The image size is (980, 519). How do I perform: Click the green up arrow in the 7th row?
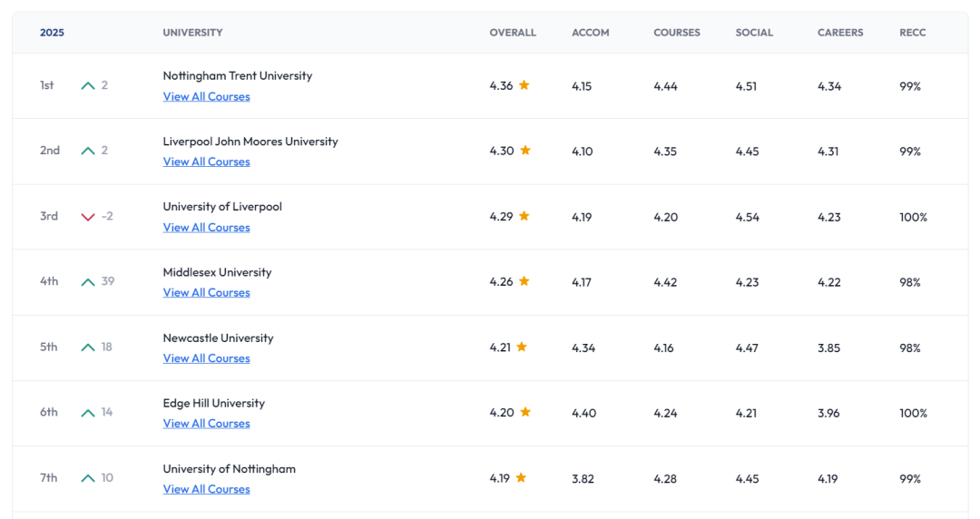[88, 478]
